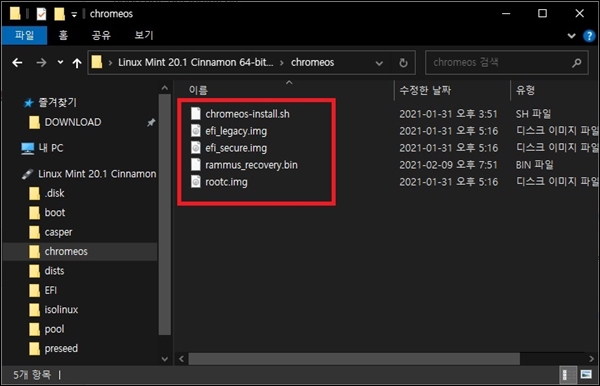Screen dimensions: 600x386
Task: Click the chromeos breadcrumb segment
Action: (312, 63)
